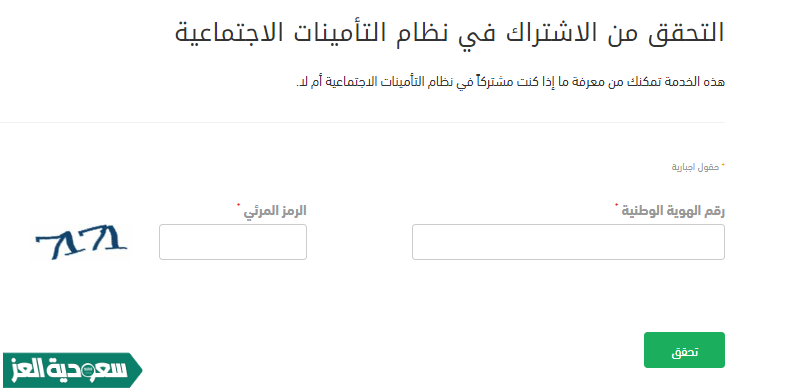
Task: Focus the الرمز المرئي text box
Action: [x=233, y=242]
